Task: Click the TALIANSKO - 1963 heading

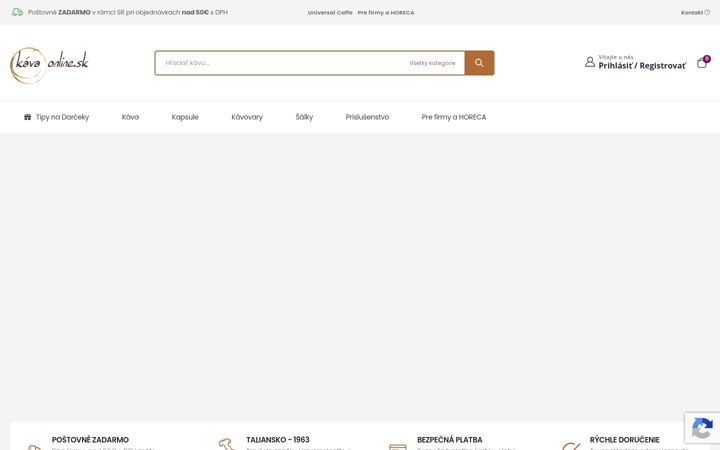Action: click(278, 439)
